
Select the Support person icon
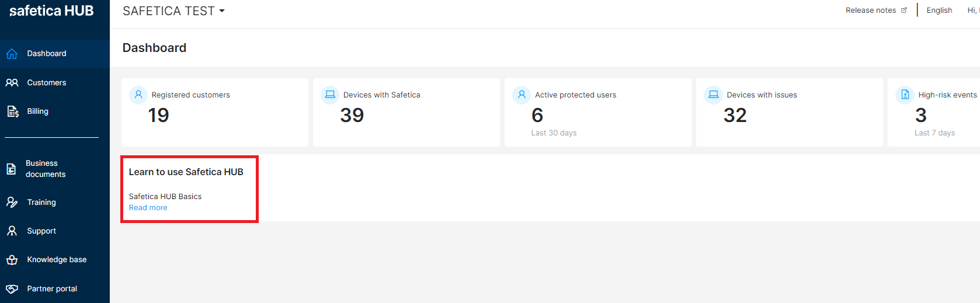(x=12, y=231)
